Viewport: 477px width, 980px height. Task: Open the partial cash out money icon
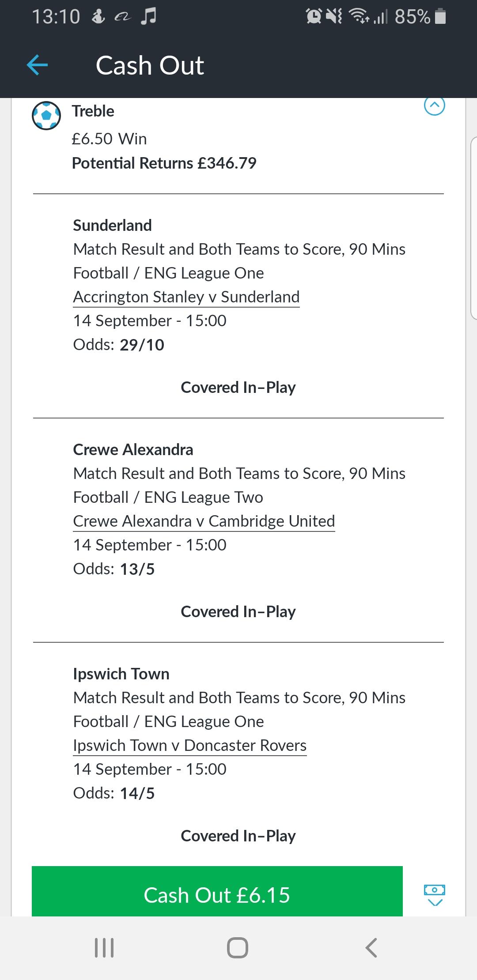click(x=434, y=894)
